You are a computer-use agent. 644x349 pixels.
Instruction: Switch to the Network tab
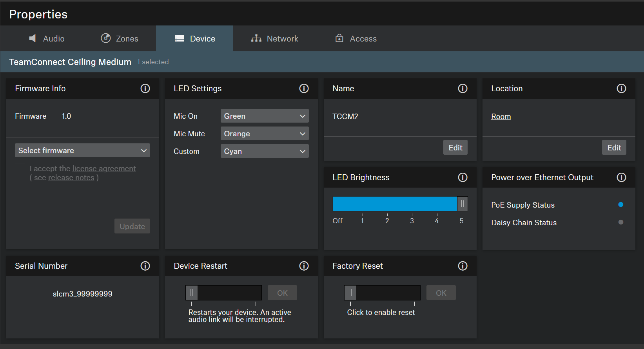pyautogui.click(x=275, y=38)
